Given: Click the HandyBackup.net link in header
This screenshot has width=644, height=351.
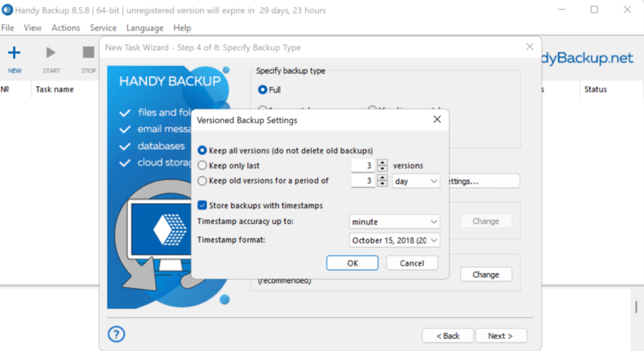Looking at the screenshot, I should (x=587, y=58).
